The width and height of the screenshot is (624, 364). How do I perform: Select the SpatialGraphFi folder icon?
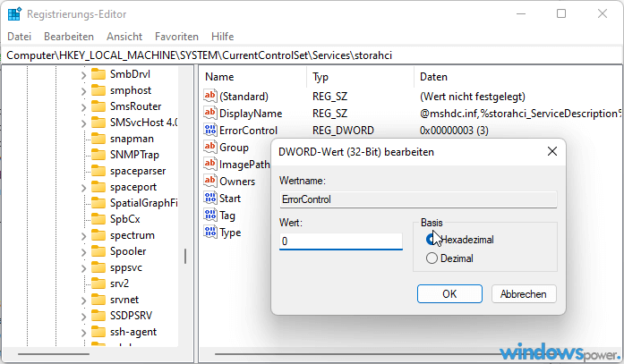tap(98, 203)
